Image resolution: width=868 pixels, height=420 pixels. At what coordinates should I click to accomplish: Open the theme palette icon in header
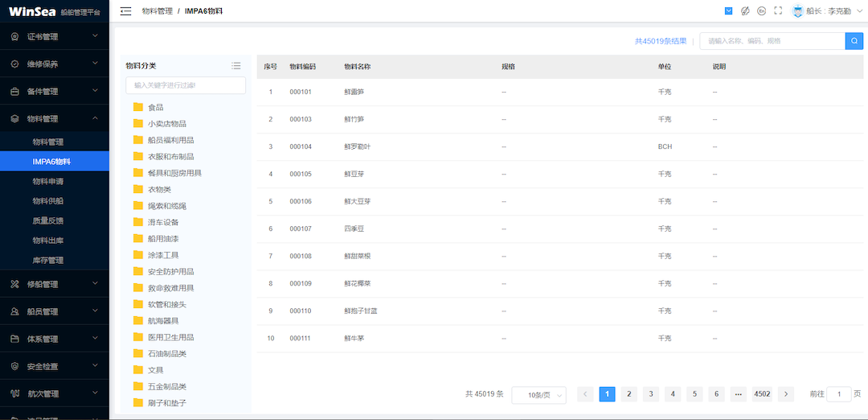coord(745,10)
